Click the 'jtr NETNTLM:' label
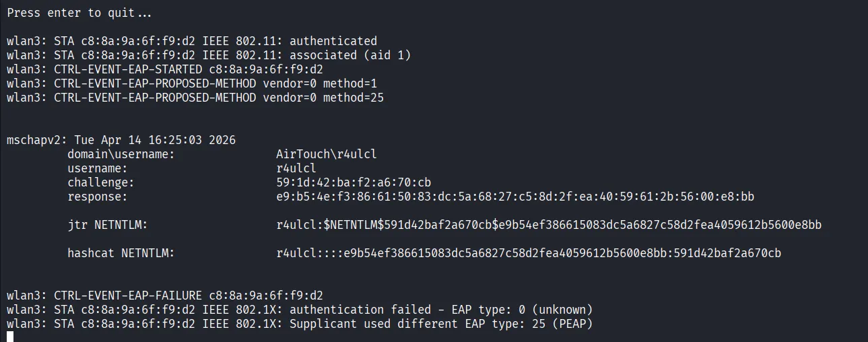868x342 pixels. (x=108, y=225)
